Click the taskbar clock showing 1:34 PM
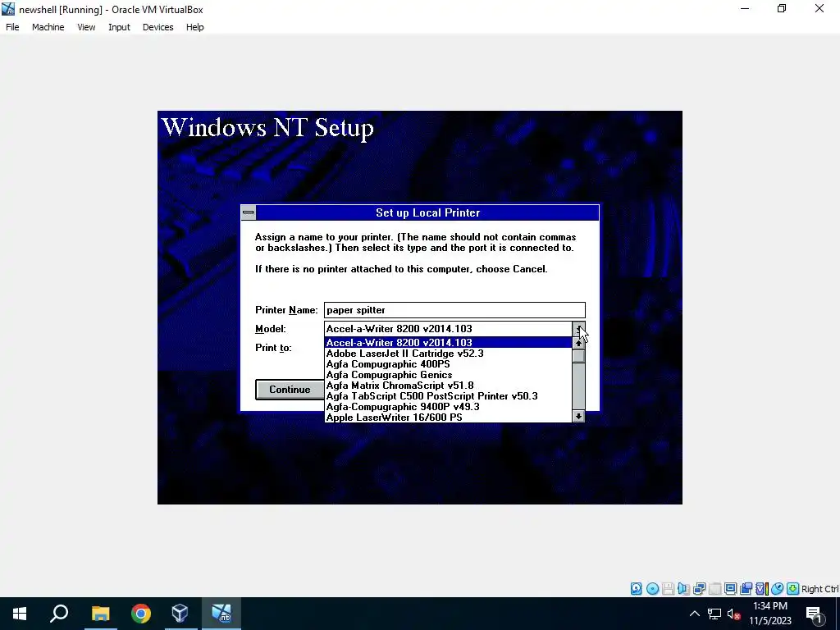 click(x=769, y=614)
